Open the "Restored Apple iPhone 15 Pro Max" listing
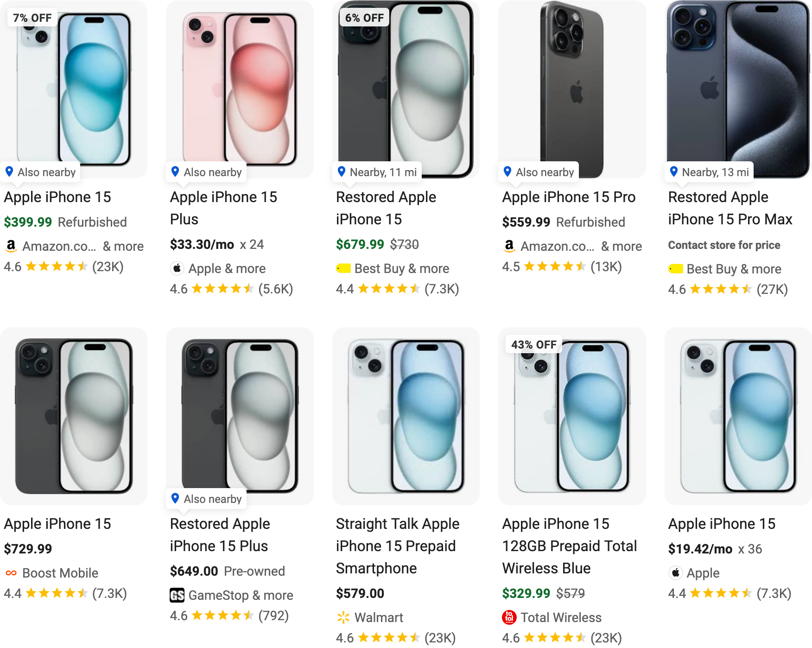 click(730, 208)
